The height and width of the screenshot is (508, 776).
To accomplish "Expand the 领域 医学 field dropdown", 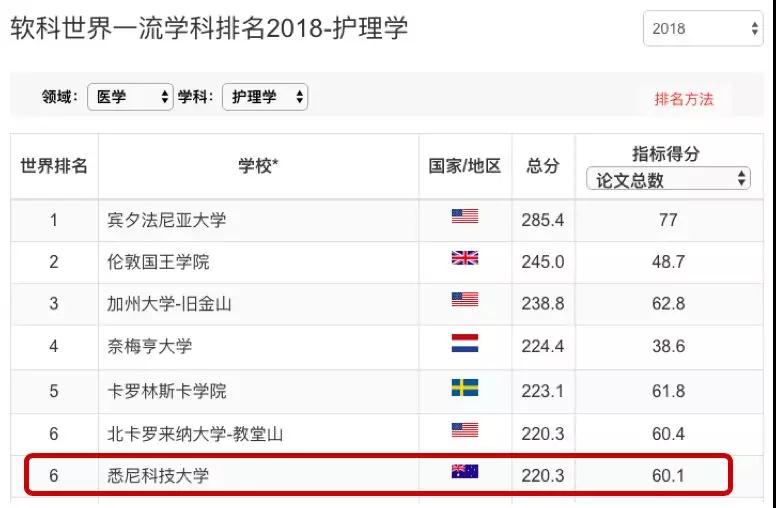I will click(130, 97).
